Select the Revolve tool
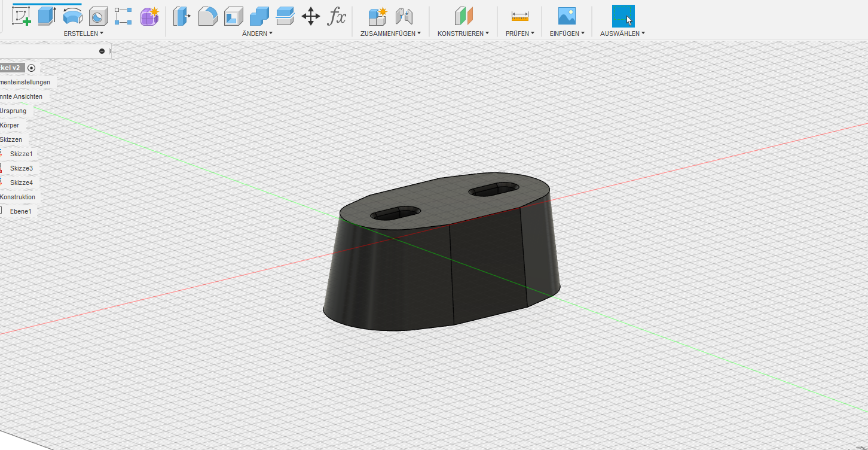The height and width of the screenshot is (450, 868). point(72,16)
